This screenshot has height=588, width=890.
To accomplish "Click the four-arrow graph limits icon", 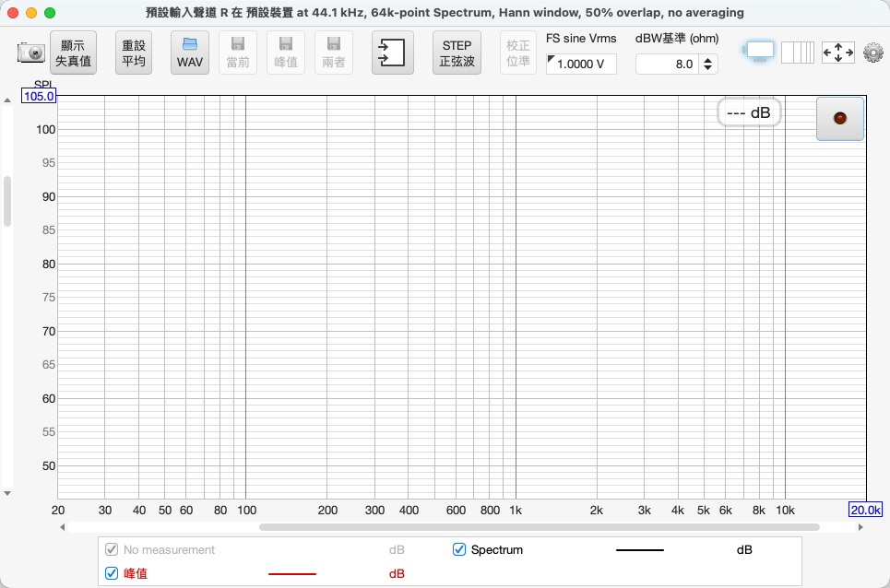I will tap(838, 53).
